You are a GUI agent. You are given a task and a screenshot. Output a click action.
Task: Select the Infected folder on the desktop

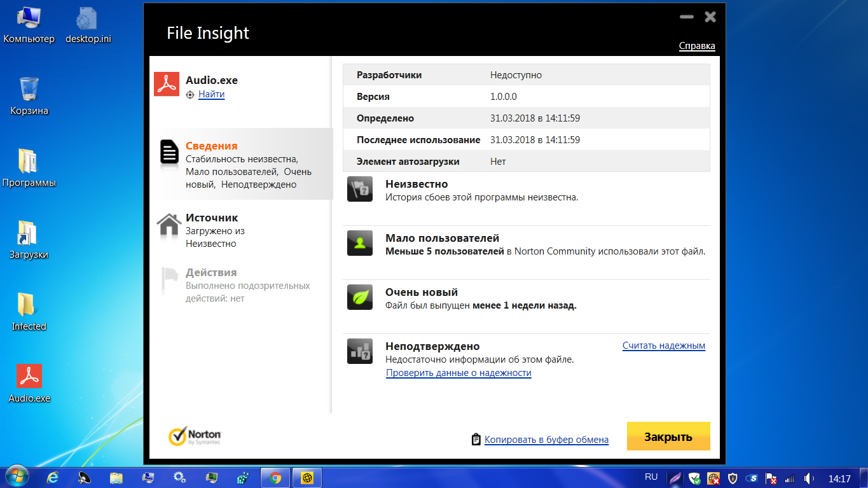pos(29,312)
